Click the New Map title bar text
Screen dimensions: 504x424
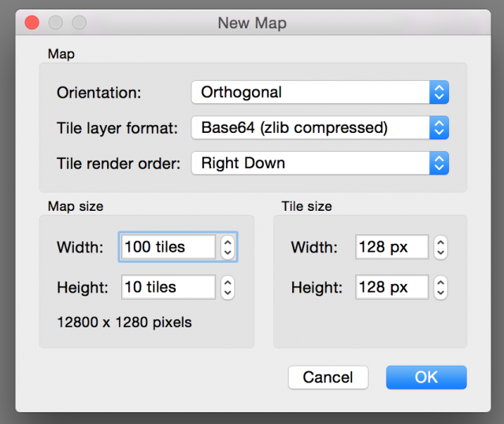(252, 23)
